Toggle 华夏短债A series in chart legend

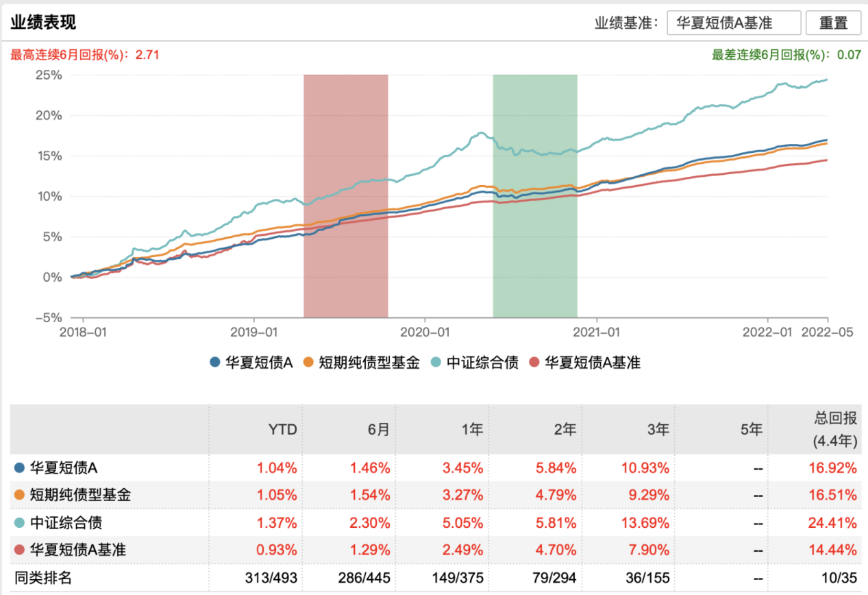coord(251,363)
